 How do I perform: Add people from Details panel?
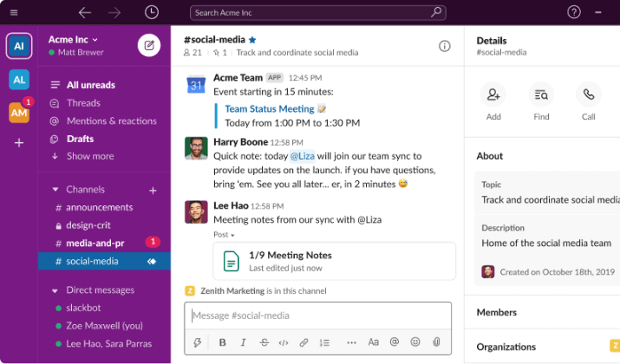493,94
